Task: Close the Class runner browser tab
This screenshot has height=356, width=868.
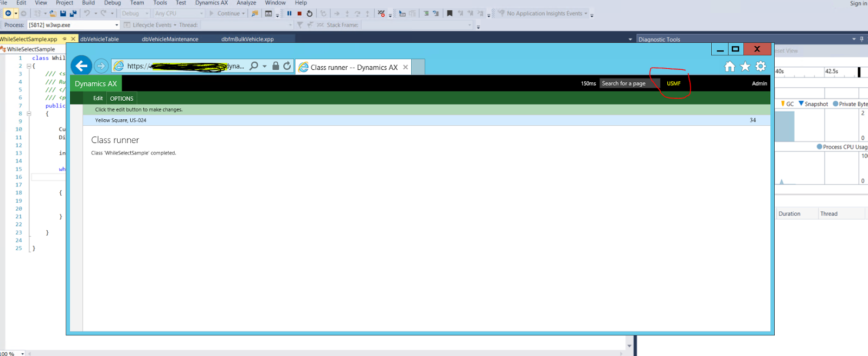Action: [x=405, y=67]
